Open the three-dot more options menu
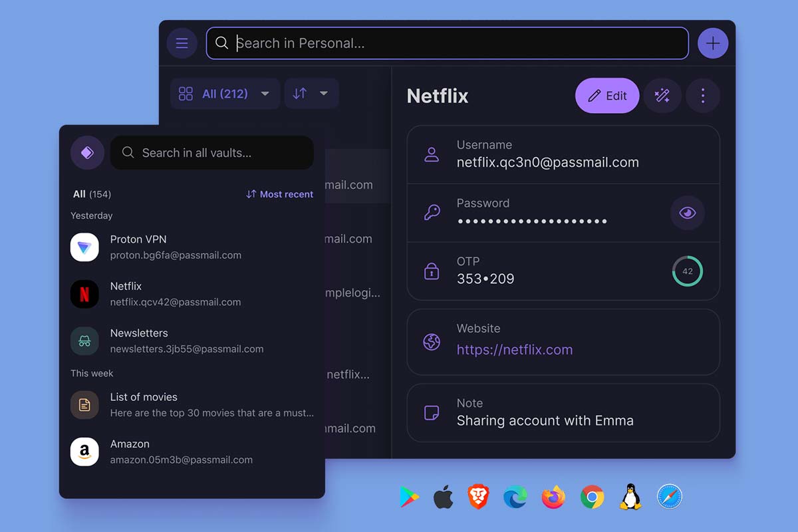The height and width of the screenshot is (532, 798). point(702,96)
